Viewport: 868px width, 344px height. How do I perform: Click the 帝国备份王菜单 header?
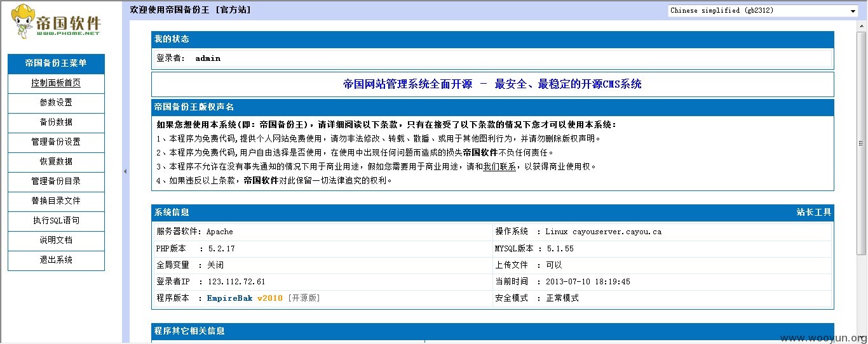click(56, 63)
